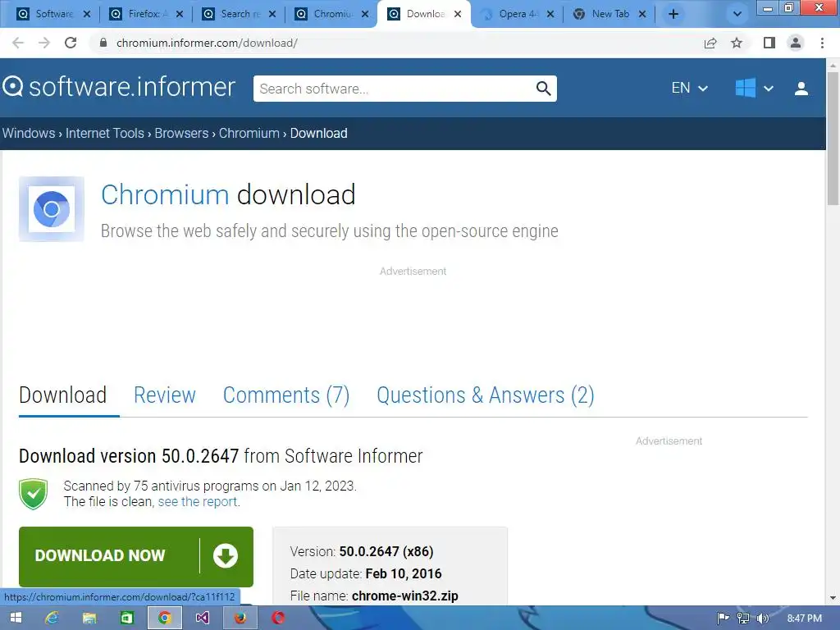Launch Internet Explorer from taskbar

(x=52, y=618)
